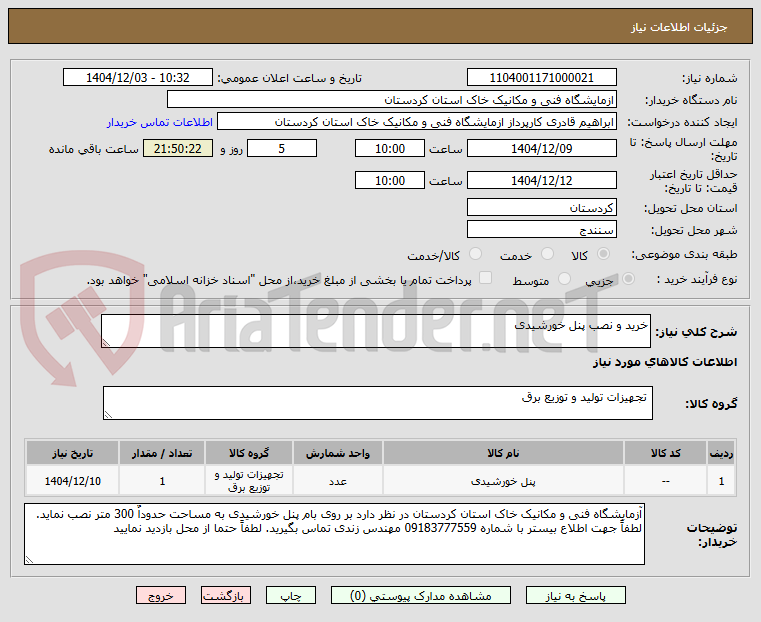Click the price validity time 10:00 field
The image size is (761, 622).
pyautogui.click(x=390, y=180)
